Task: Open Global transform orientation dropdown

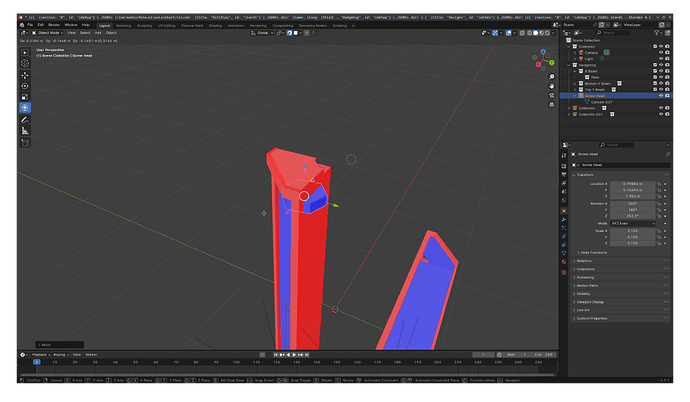Action: [x=262, y=33]
